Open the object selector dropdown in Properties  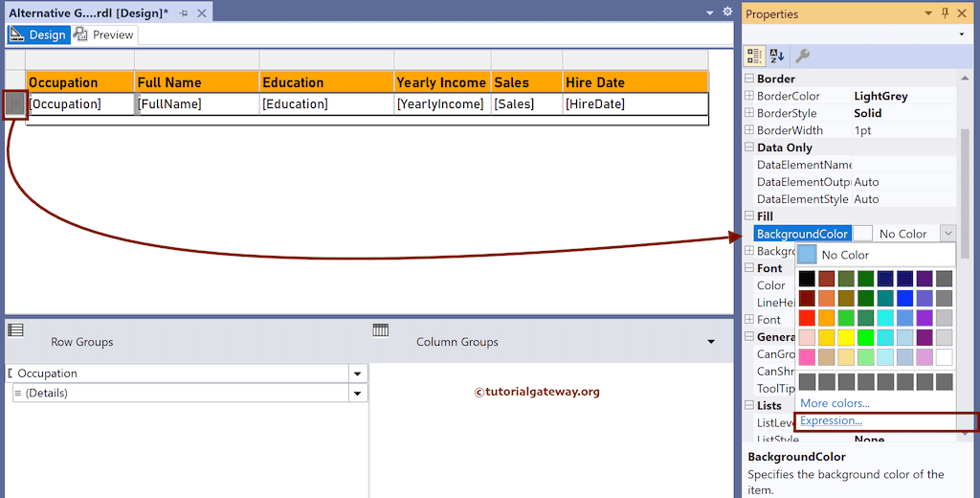961,34
